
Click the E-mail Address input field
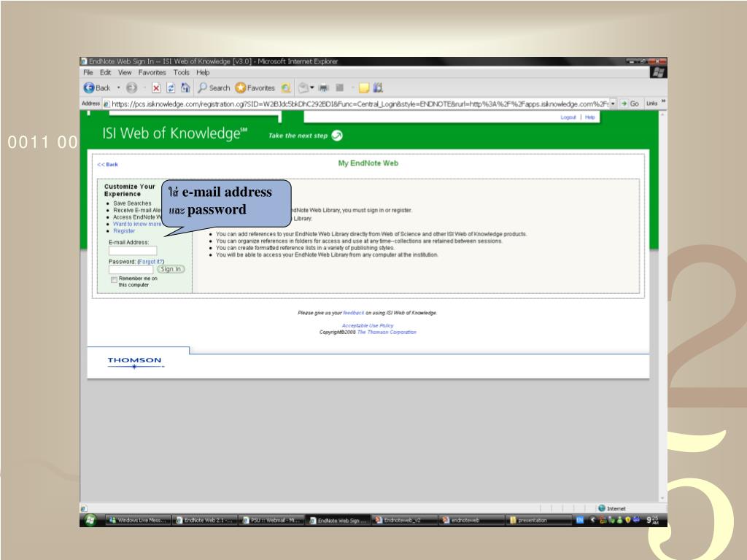133,251
